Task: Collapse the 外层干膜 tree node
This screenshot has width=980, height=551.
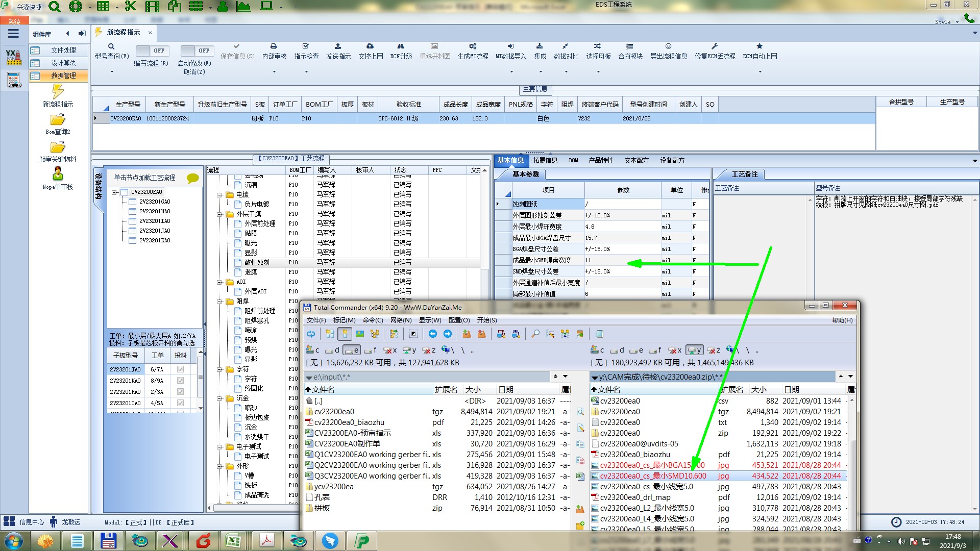Action: point(220,214)
